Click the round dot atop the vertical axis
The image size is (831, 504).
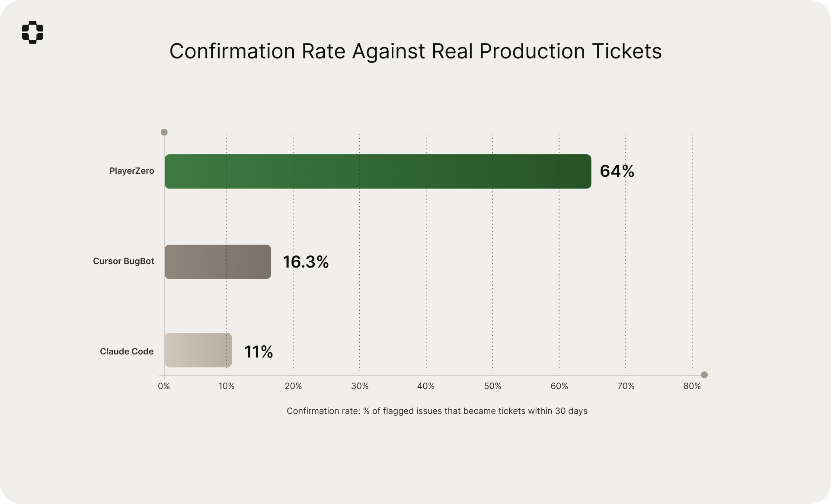164,132
